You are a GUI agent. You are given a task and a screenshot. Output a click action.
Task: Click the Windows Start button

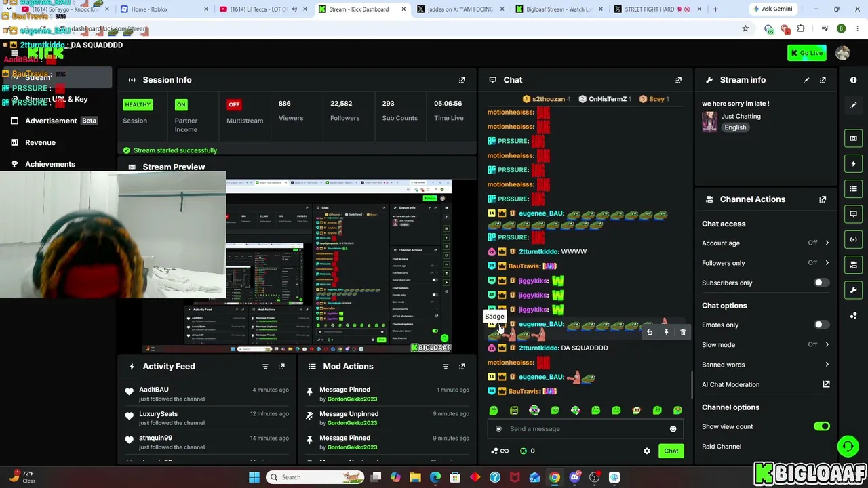point(254,477)
